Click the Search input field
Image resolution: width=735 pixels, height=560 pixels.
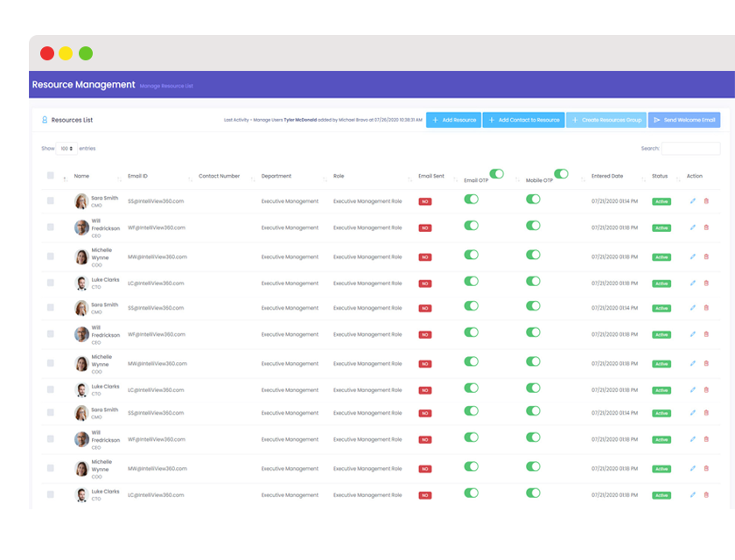tap(690, 149)
